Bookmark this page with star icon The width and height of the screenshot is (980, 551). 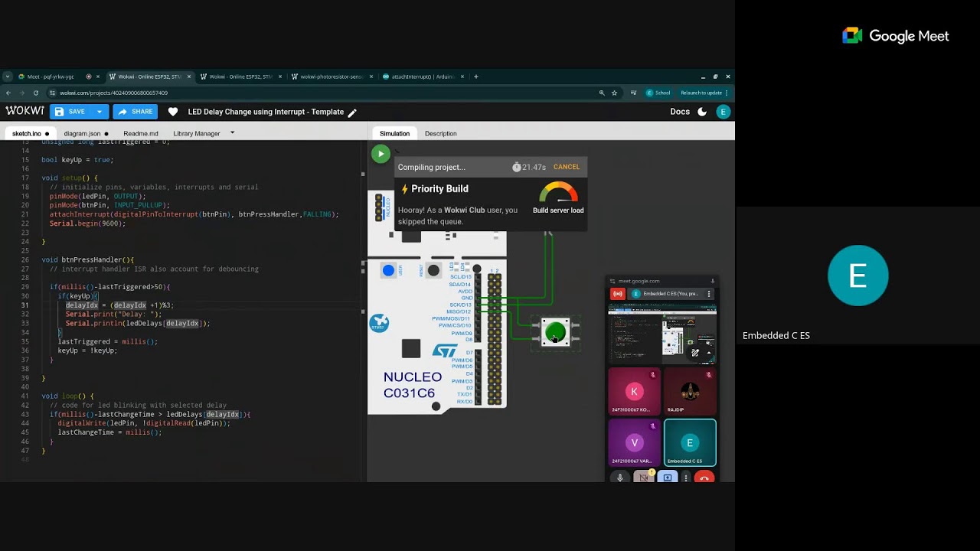tap(614, 93)
